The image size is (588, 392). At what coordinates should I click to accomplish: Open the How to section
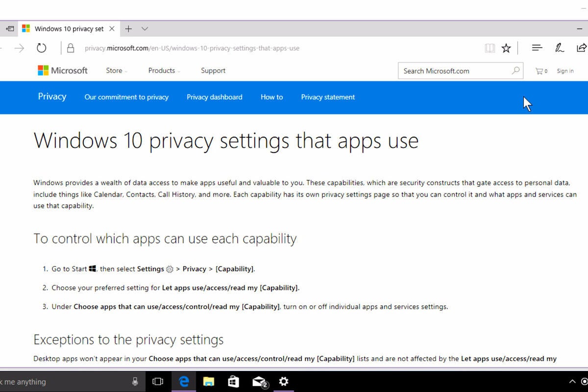[272, 97]
